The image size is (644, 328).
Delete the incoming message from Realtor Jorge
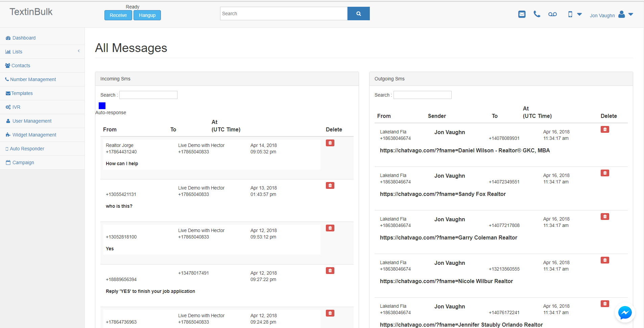330,143
